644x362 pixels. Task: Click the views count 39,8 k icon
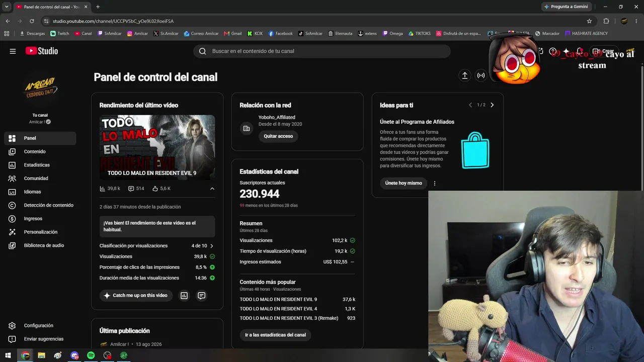[103, 189]
